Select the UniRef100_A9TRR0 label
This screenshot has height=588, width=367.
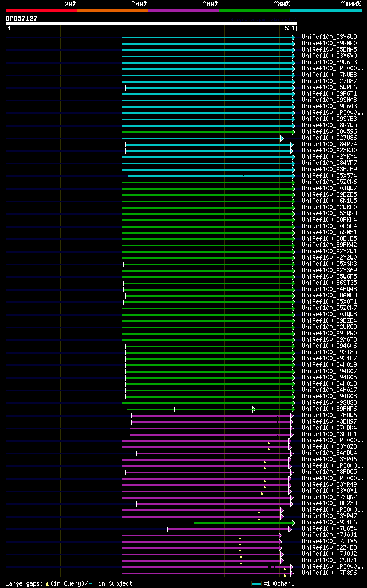pyautogui.click(x=330, y=334)
